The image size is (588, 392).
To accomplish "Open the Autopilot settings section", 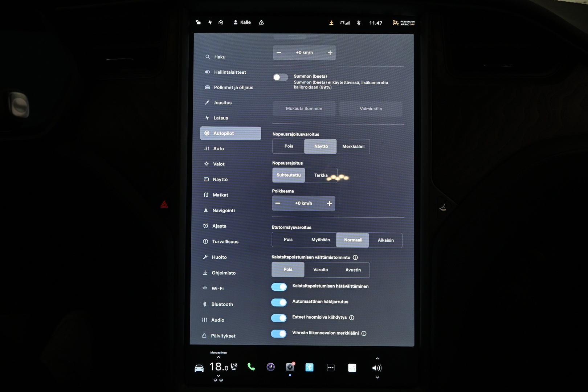I will click(x=230, y=133).
